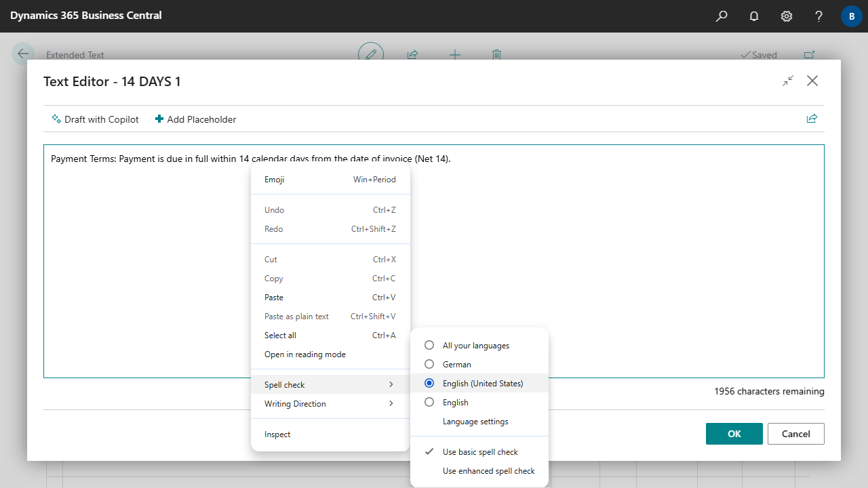Choose Copy in the context menu

[330, 279]
